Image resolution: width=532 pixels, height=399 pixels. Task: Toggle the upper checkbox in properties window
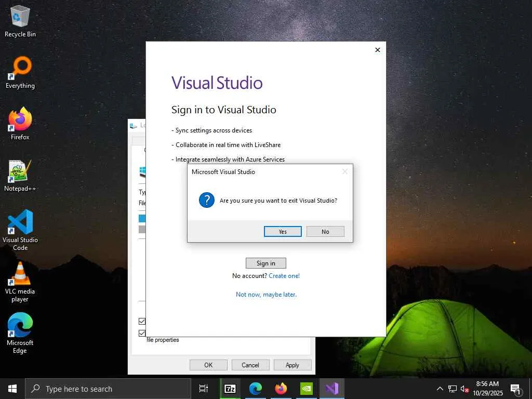pyautogui.click(x=142, y=321)
